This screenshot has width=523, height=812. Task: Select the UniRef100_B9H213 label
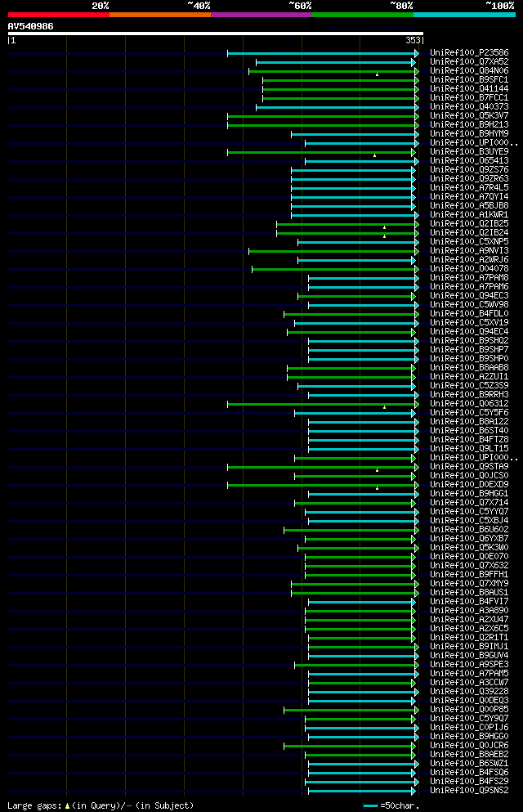pyautogui.click(x=469, y=125)
